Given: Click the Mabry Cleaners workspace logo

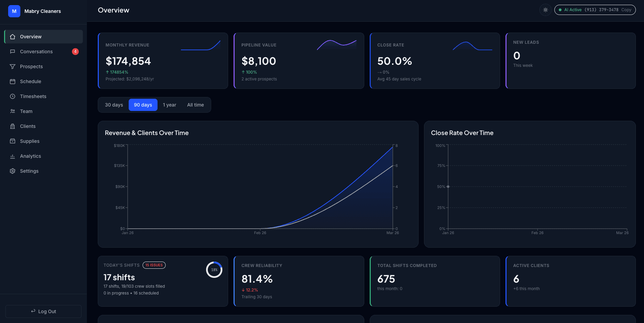Looking at the screenshot, I should (x=14, y=11).
